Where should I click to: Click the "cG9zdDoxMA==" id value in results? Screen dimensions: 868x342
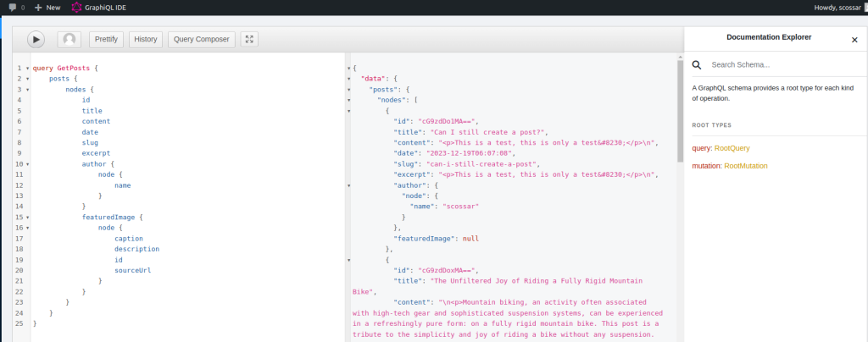[x=448, y=271]
